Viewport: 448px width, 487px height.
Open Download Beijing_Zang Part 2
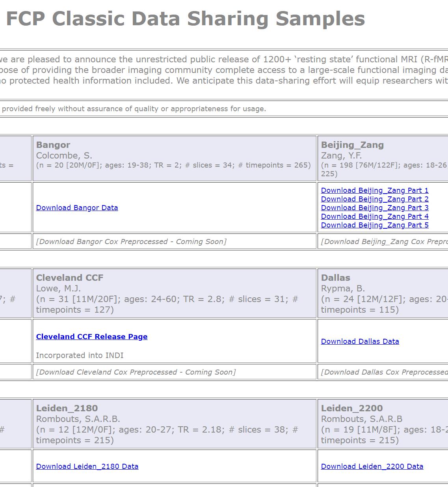tap(374, 199)
